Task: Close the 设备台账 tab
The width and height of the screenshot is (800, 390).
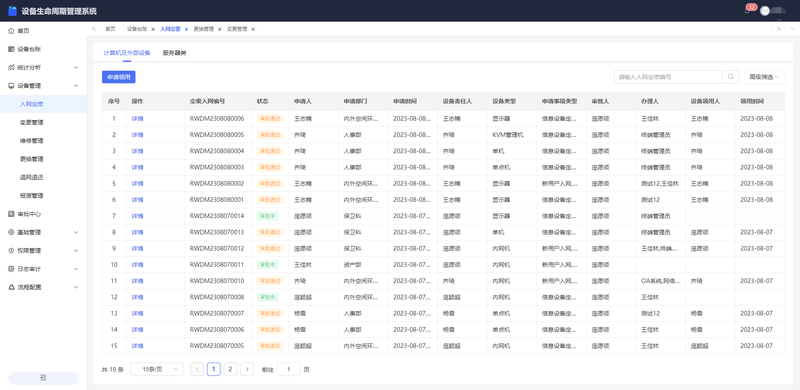Action: tap(153, 29)
